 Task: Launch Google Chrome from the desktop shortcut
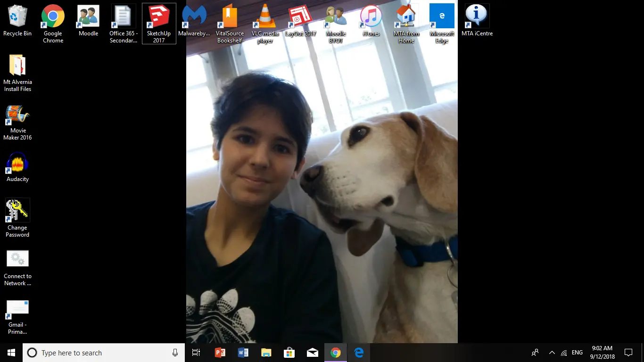[x=53, y=24]
